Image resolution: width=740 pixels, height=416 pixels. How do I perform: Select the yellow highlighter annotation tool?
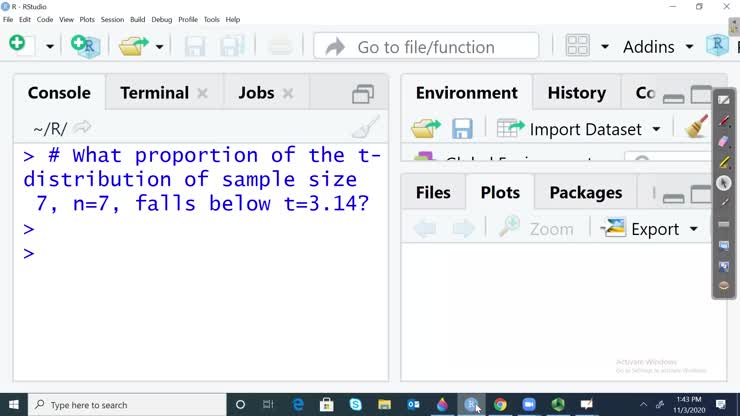[x=724, y=162]
